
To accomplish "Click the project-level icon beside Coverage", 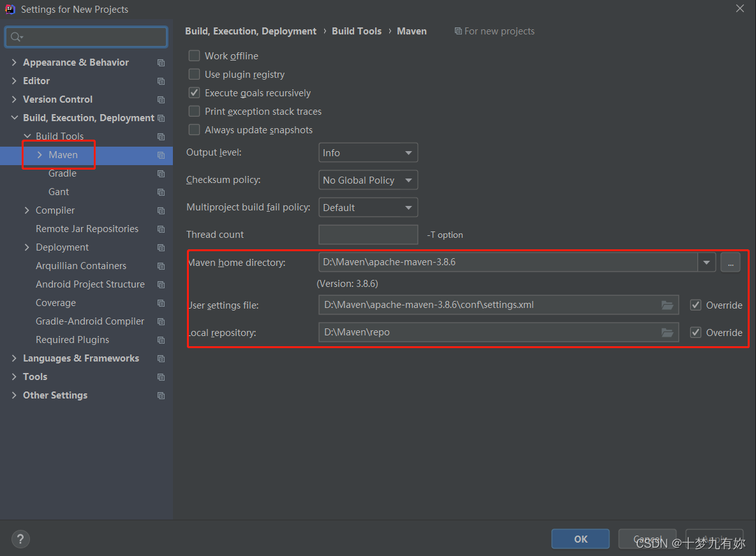I will point(161,303).
